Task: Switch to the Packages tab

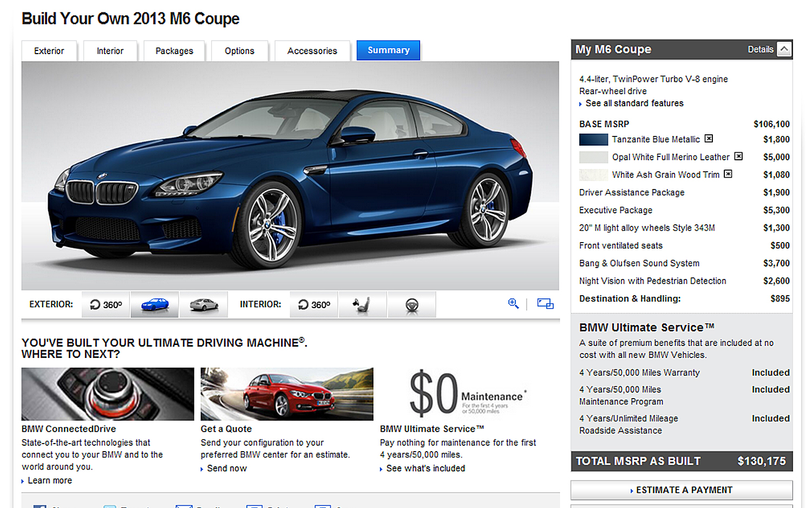Action: [x=174, y=51]
